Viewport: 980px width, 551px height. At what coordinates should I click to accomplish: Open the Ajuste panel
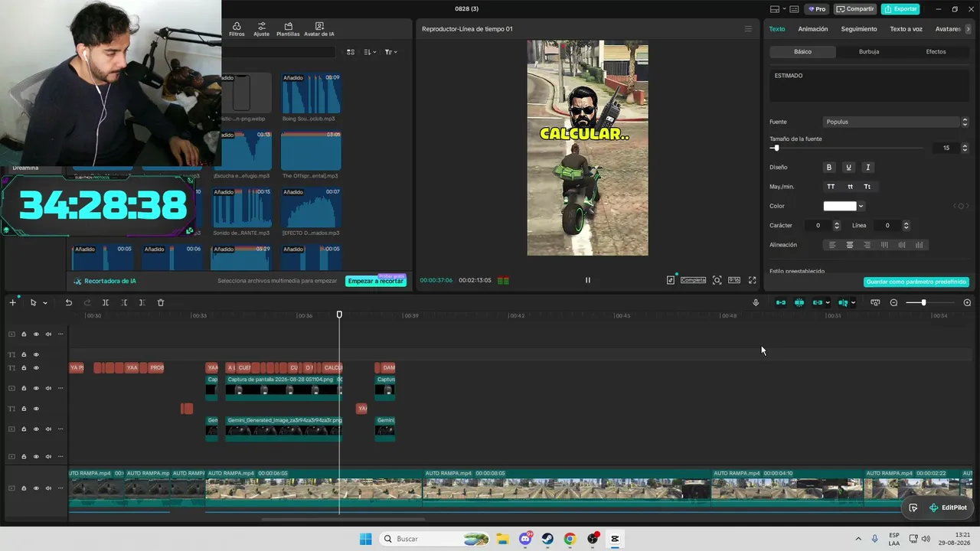coord(262,29)
